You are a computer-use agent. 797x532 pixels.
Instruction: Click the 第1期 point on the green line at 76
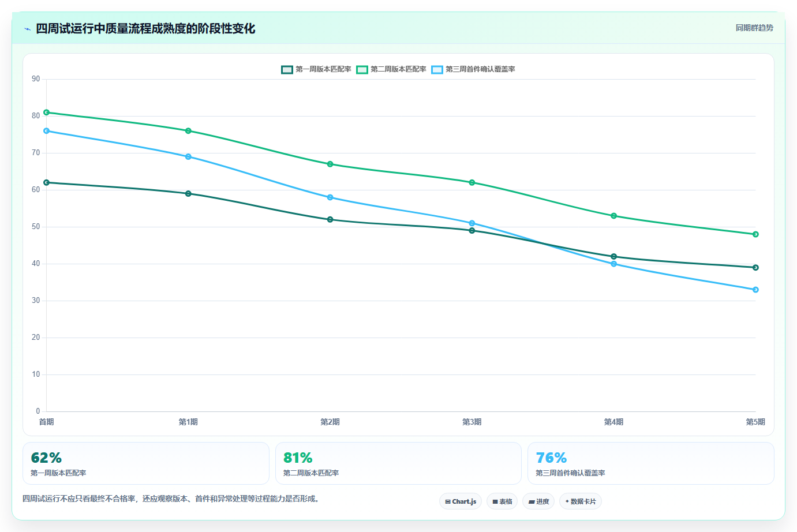click(188, 131)
